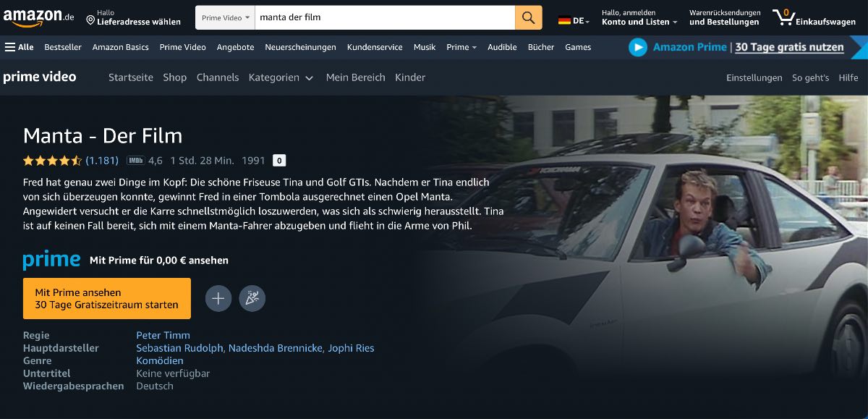Open Angebote in the nav bar
The width and height of the screenshot is (868, 419).
236,47
